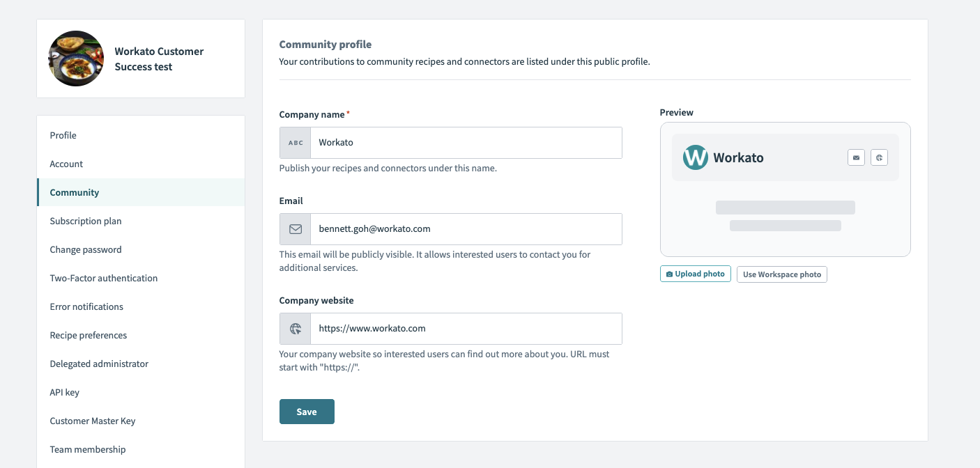Open the Two-Factor authentication settings
Image resolution: width=980 pixels, height=468 pixels.
coord(103,278)
